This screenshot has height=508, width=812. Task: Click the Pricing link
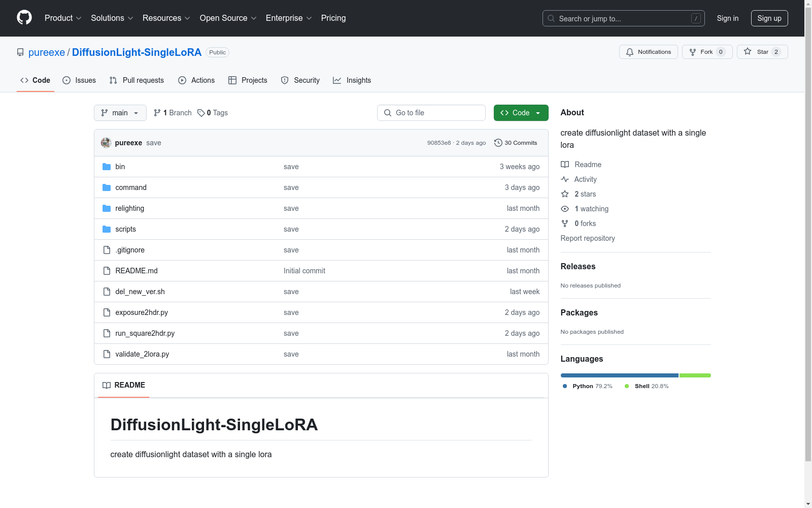pyautogui.click(x=333, y=18)
